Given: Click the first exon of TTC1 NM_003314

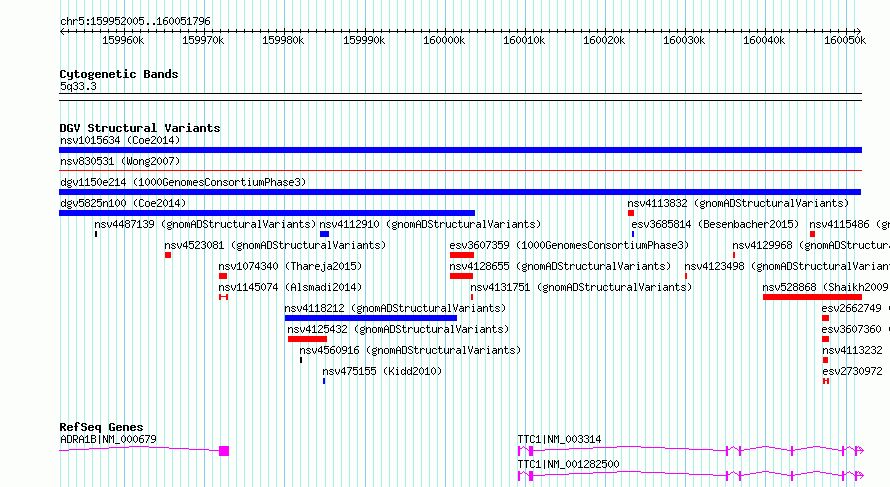Looking at the screenshot, I should [519, 451].
